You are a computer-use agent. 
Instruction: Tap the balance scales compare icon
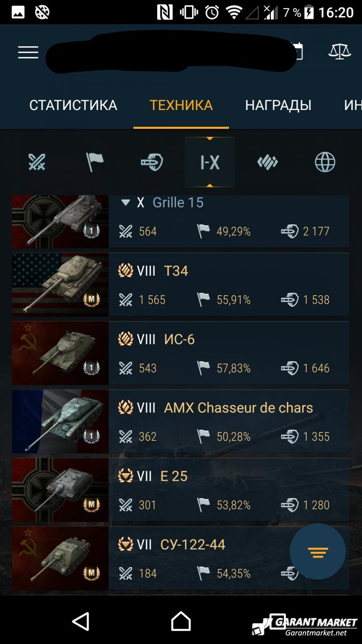(339, 52)
